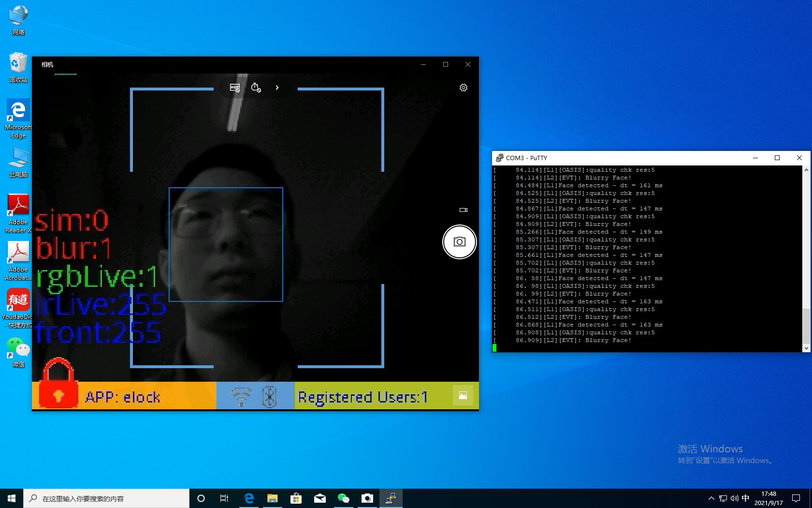812x508 pixels.
Task: Take a photo with the shutter button
Action: pyautogui.click(x=460, y=242)
